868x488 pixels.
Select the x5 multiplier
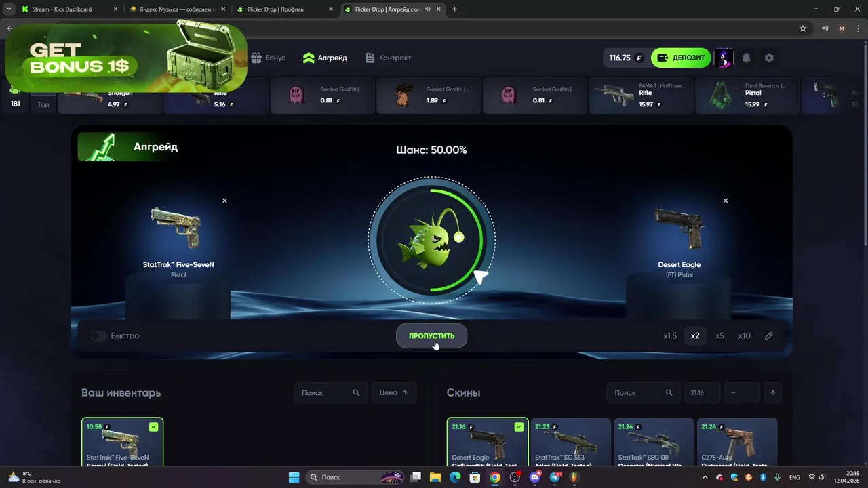click(x=719, y=335)
